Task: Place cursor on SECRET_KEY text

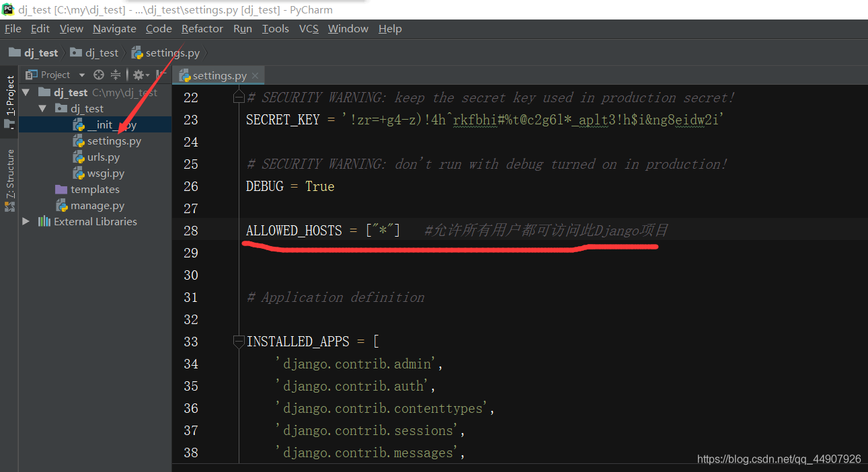Action: pyautogui.click(x=283, y=120)
